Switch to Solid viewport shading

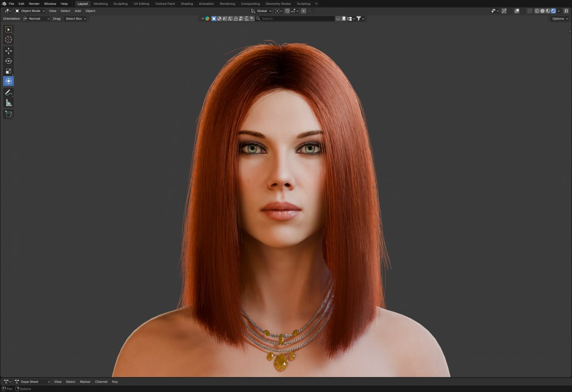[x=543, y=11]
